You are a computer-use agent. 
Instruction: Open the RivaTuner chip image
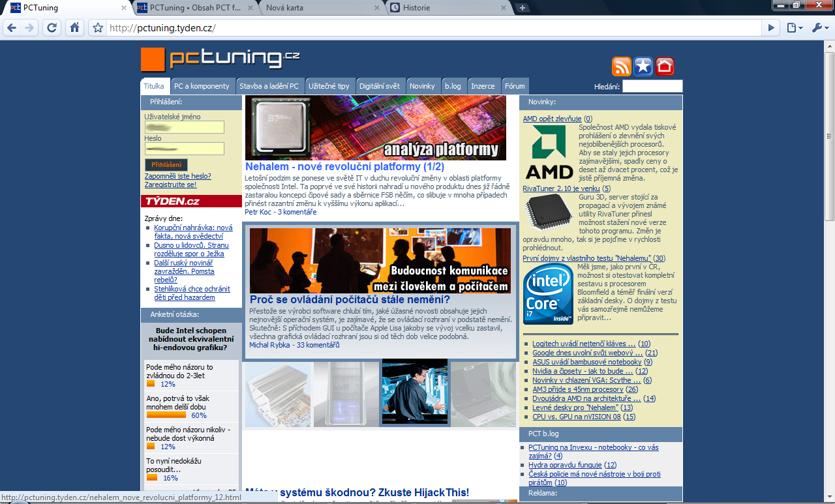click(549, 213)
